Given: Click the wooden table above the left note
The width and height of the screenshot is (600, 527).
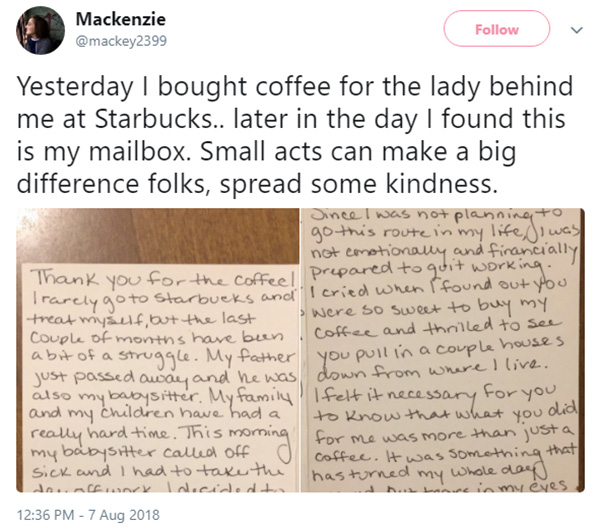Looking at the screenshot, I should tap(157, 235).
